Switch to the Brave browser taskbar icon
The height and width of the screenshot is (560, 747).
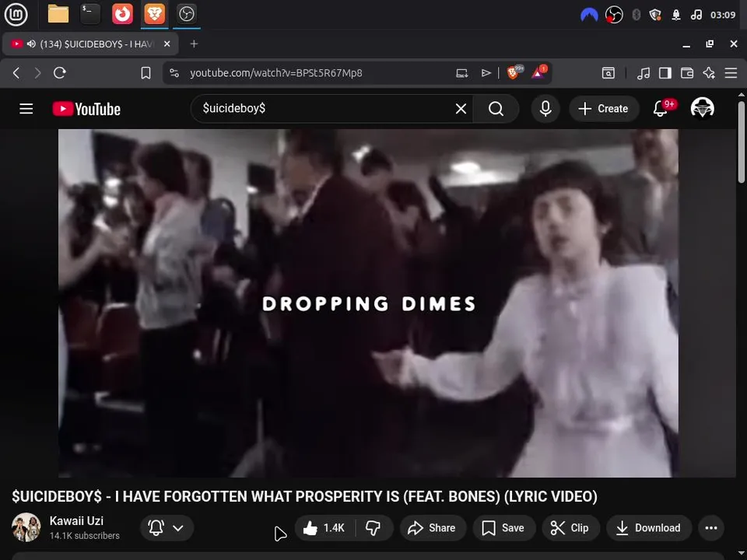click(154, 14)
